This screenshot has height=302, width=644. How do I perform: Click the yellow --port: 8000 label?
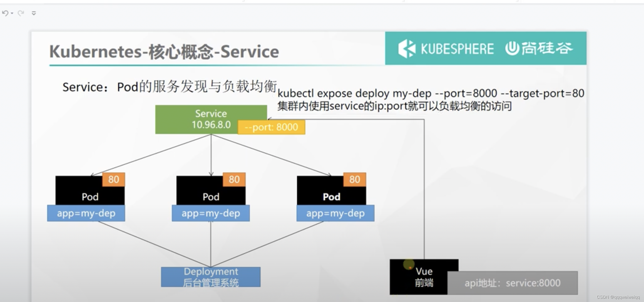click(271, 127)
